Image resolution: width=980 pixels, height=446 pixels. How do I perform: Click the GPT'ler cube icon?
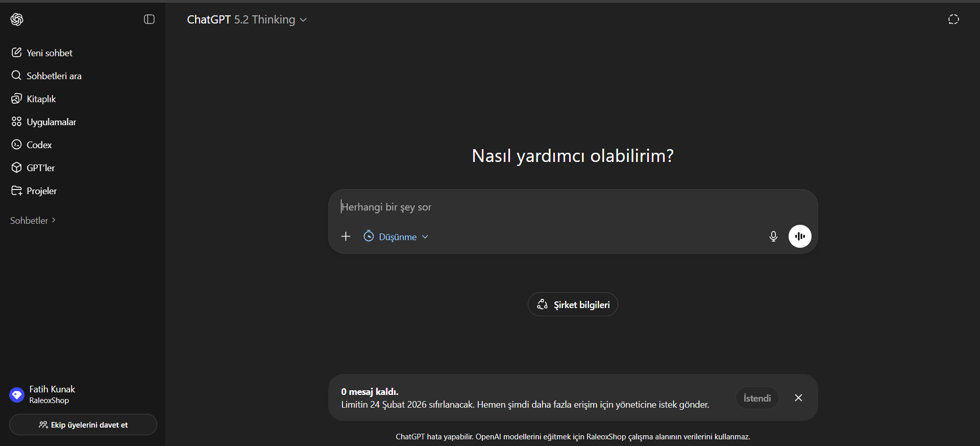click(x=16, y=168)
